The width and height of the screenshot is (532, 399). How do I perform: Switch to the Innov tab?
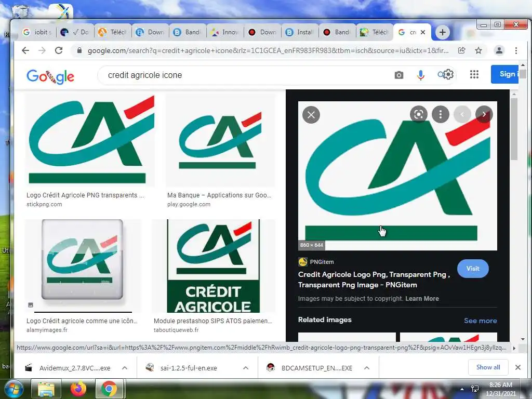225,32
